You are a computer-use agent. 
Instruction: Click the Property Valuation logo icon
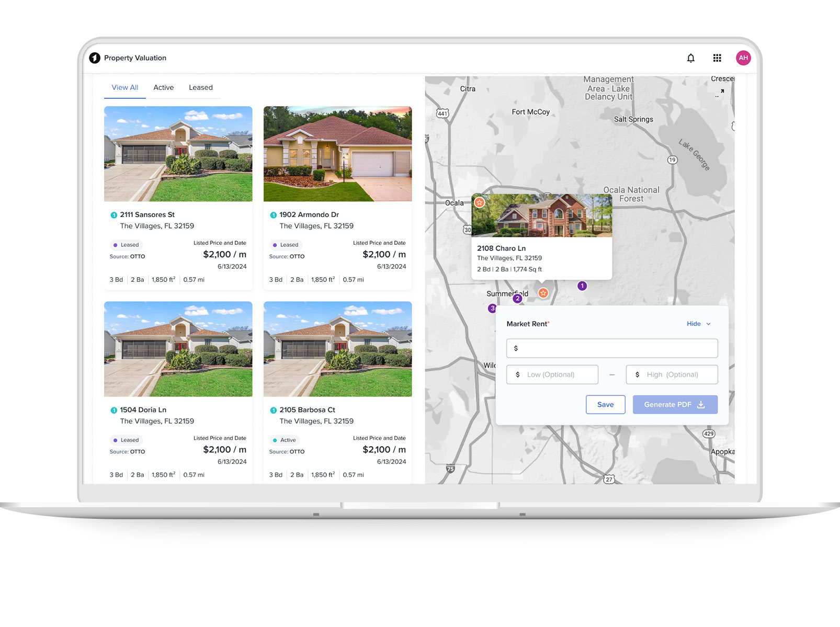(95, 58)
